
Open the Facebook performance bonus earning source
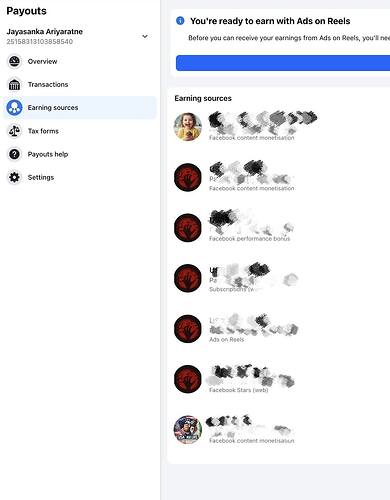(x=250, y=228)
